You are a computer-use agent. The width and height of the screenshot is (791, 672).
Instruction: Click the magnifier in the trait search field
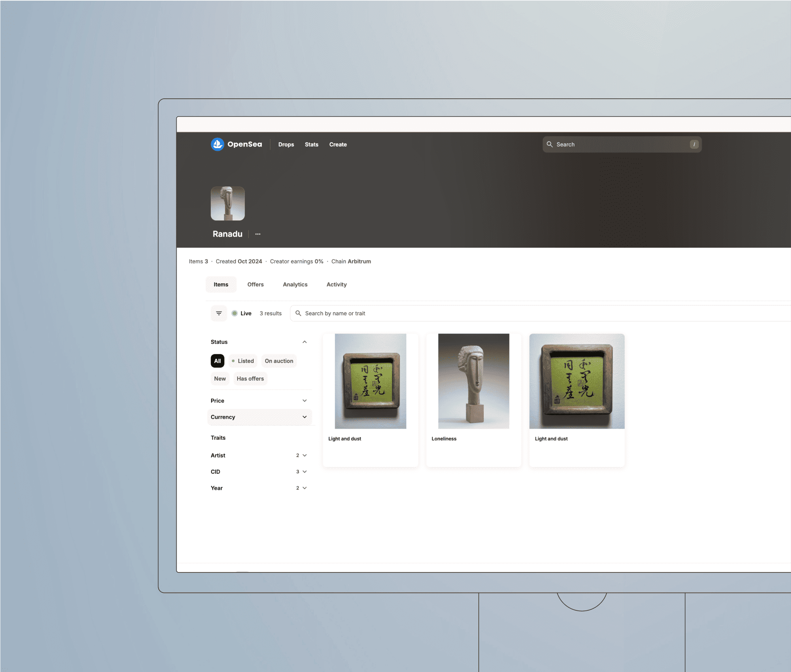coord(298,313)
